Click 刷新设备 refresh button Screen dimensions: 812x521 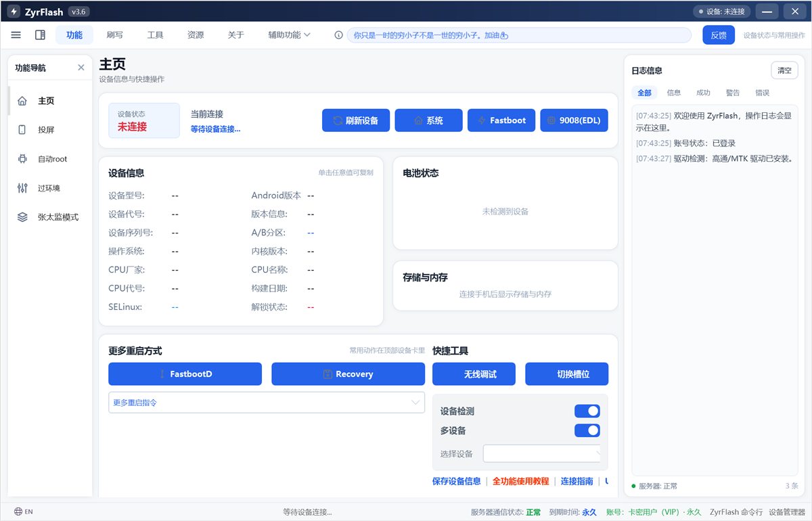[356, 120]
